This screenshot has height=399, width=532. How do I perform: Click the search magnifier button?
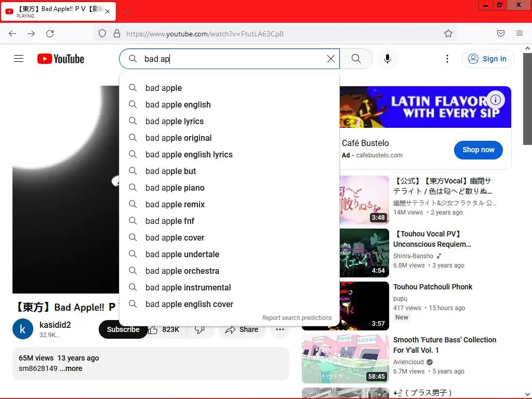point(356,59)
